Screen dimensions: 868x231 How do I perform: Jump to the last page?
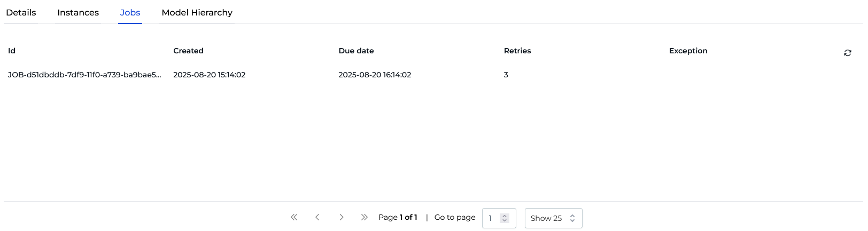[365, 217]
